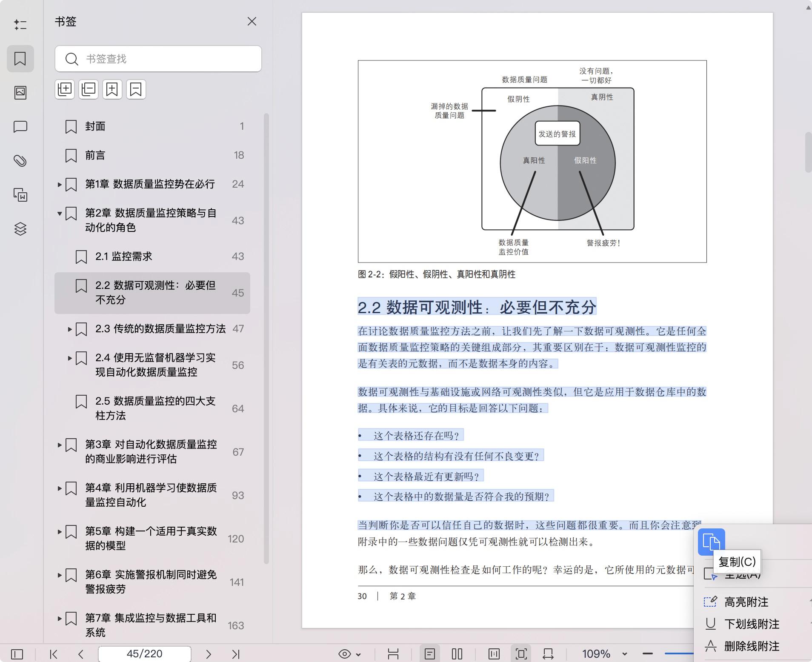
Task: Collapse 第2章 数据质量监控策略 bookmark
Action: click(60, 213)
